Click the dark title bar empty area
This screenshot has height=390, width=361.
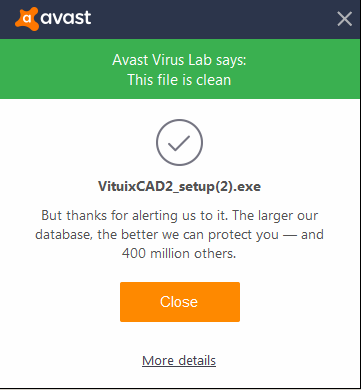point(213,19)
